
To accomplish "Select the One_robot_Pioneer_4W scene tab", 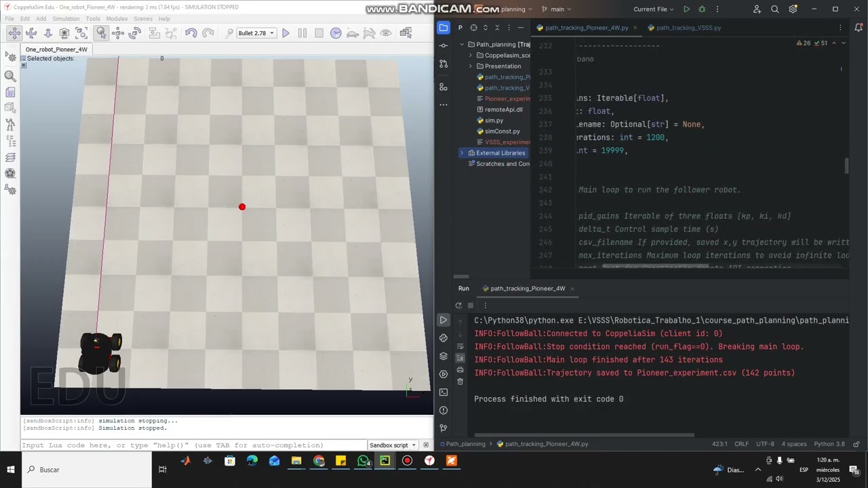I will pyautogui.click(x=56, y=49).
